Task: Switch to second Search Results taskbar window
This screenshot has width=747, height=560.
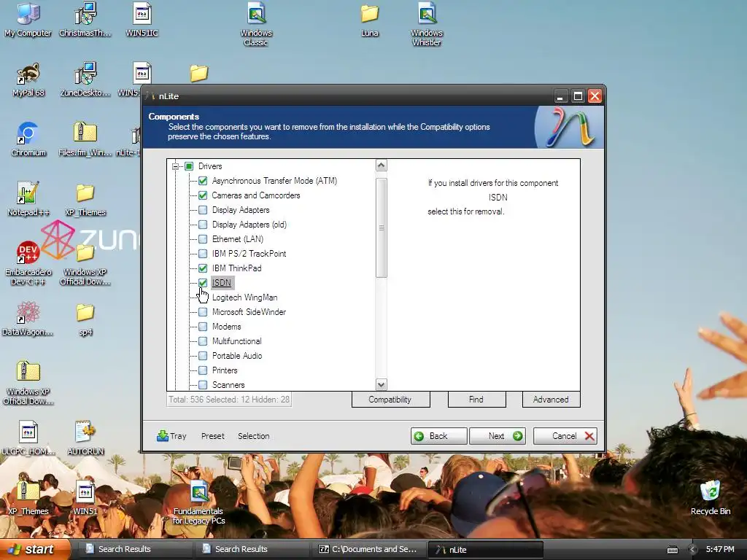Action: click(x=252, y=550)
